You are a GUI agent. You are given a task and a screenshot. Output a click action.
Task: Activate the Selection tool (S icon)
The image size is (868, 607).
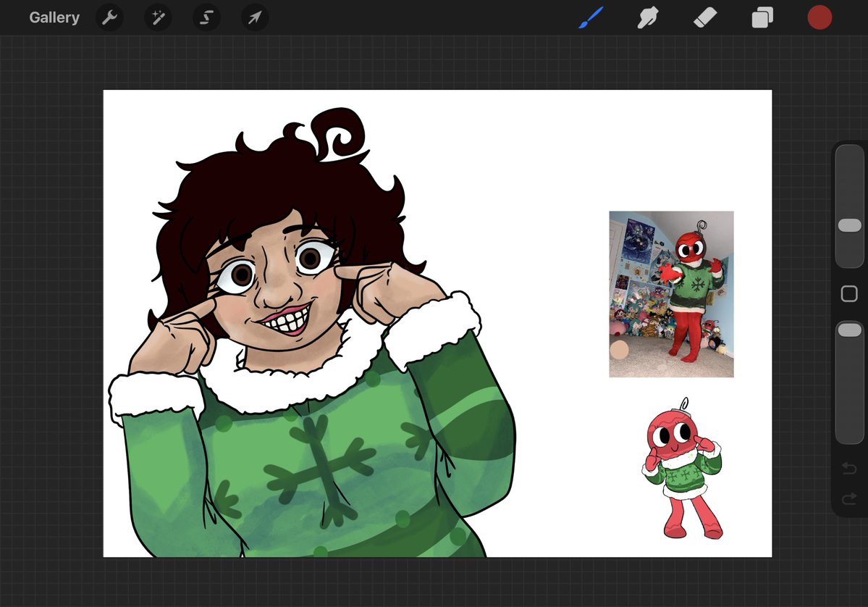point(206,17)
